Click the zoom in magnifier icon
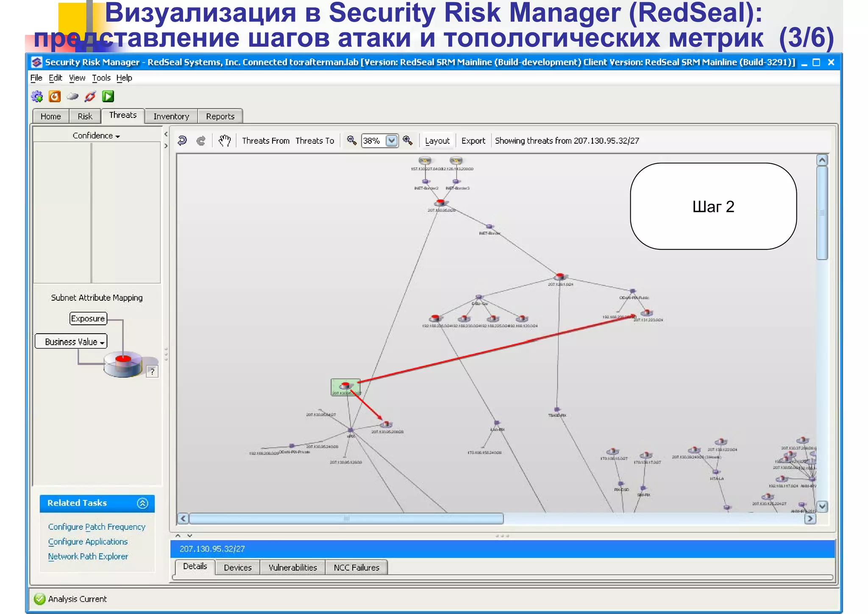This screenshot has width=868, height=614. (x=408, y=140)
